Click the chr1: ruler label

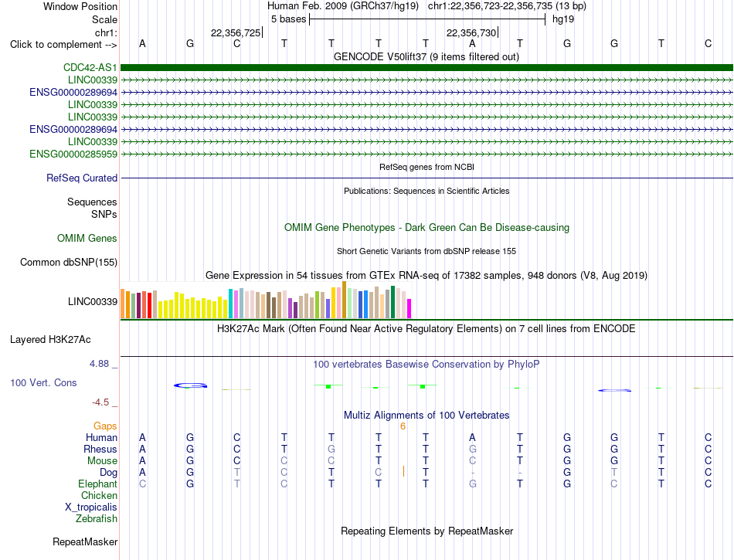pos(107,32)
